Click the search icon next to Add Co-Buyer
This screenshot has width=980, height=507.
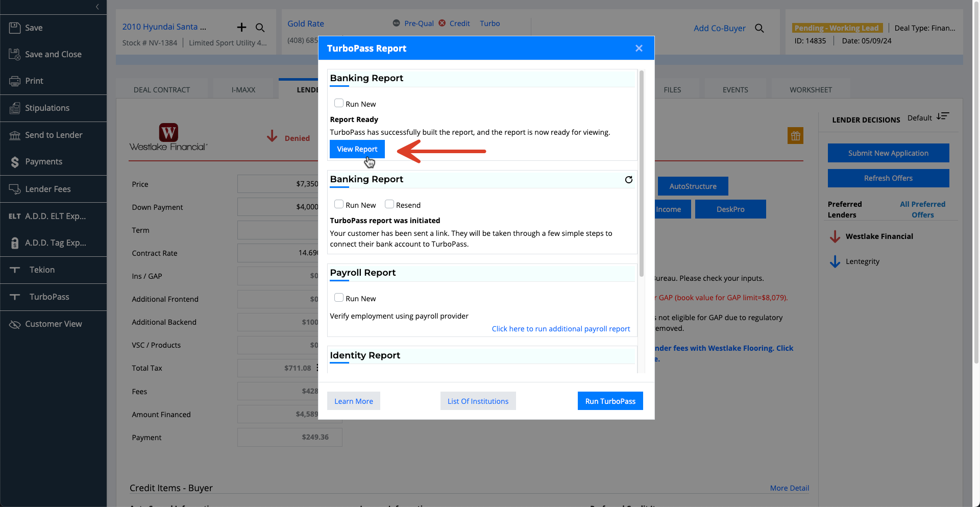pos(759,28)
